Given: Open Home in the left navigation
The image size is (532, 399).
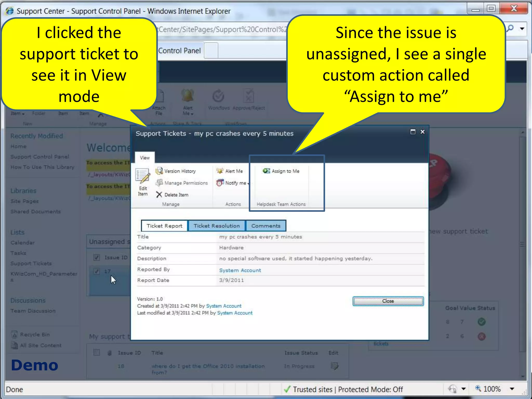Looking at the screenshot, I should pyautogui.click(x=18, y=146).
